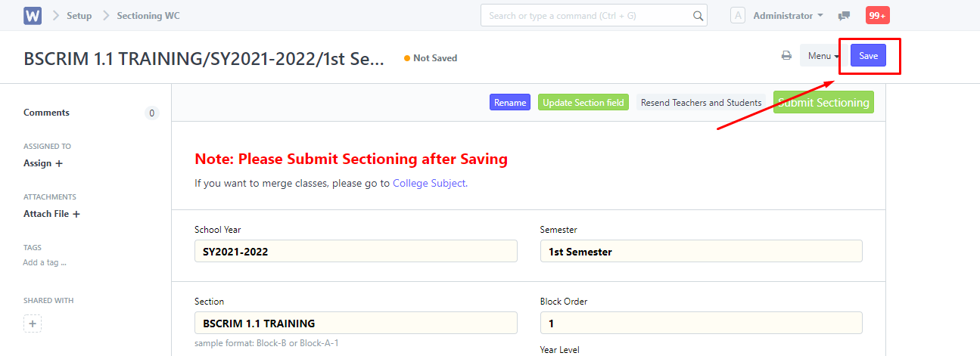
Task: Go to Sectioning WC breadcrumb
Action: (x=148, y=16)
